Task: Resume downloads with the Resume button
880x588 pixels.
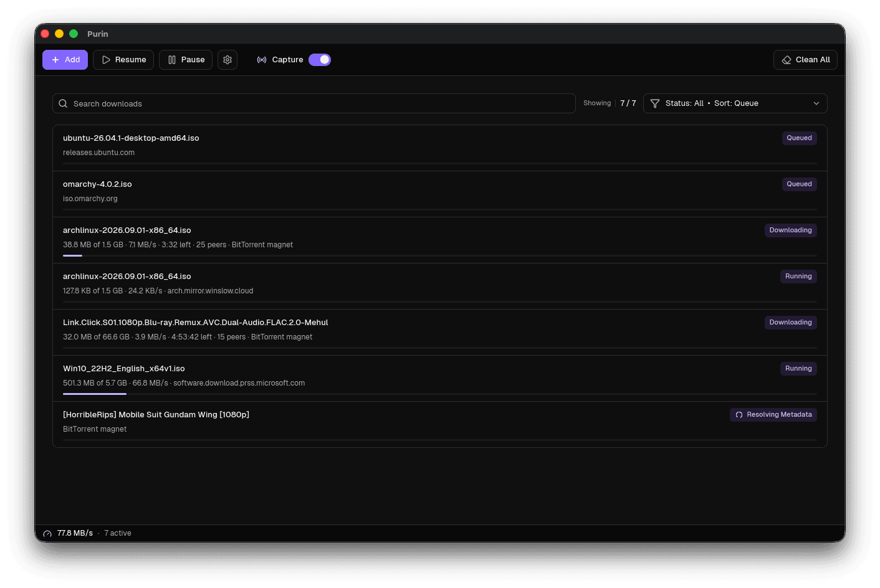Action: (123, 60)
